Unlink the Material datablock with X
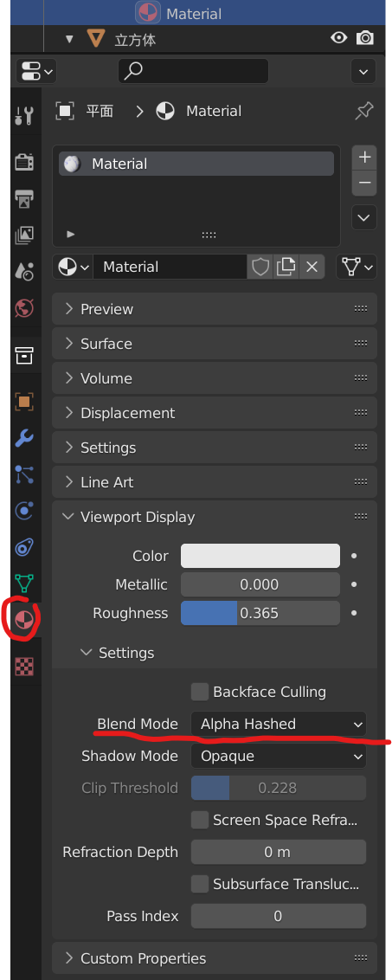This screenshot has width=392, height=980. (312, 268)
